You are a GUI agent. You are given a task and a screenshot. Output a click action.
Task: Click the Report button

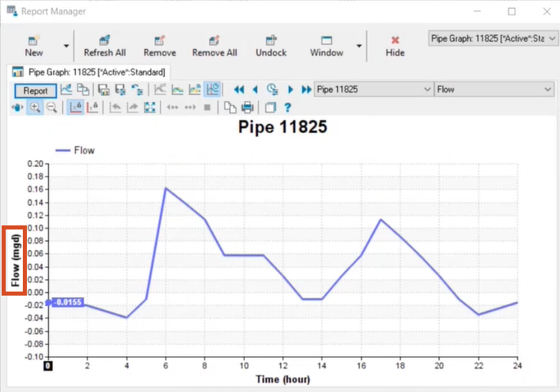(35, 91)
